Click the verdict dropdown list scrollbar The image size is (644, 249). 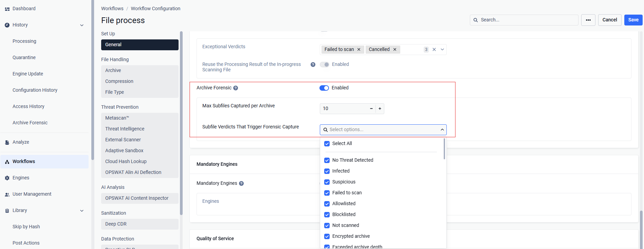[x=444, y=149]
